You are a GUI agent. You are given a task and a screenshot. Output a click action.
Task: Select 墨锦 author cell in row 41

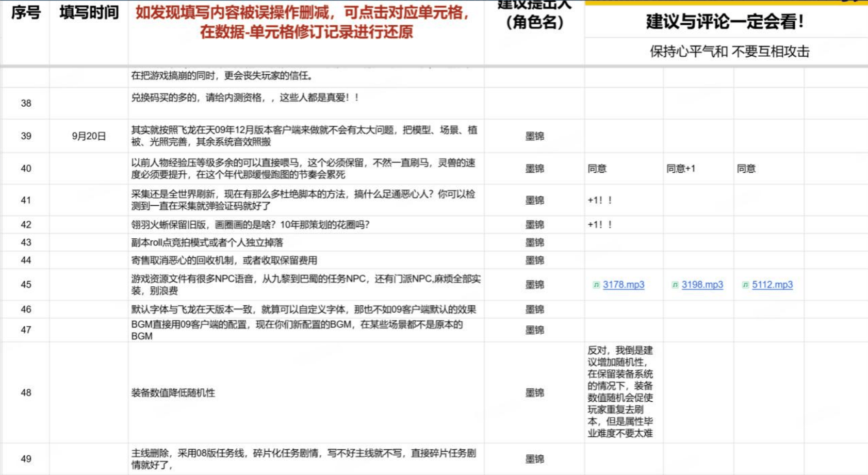tap(534, 200)
